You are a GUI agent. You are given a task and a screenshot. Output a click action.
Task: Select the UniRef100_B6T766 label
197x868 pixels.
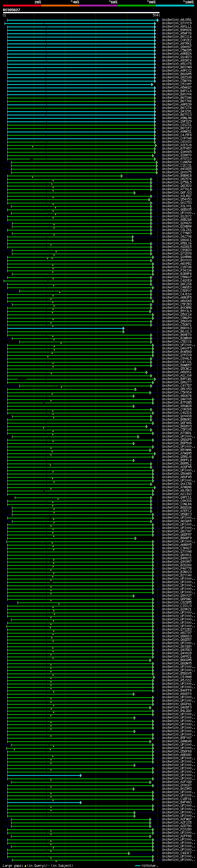(176, 101)
